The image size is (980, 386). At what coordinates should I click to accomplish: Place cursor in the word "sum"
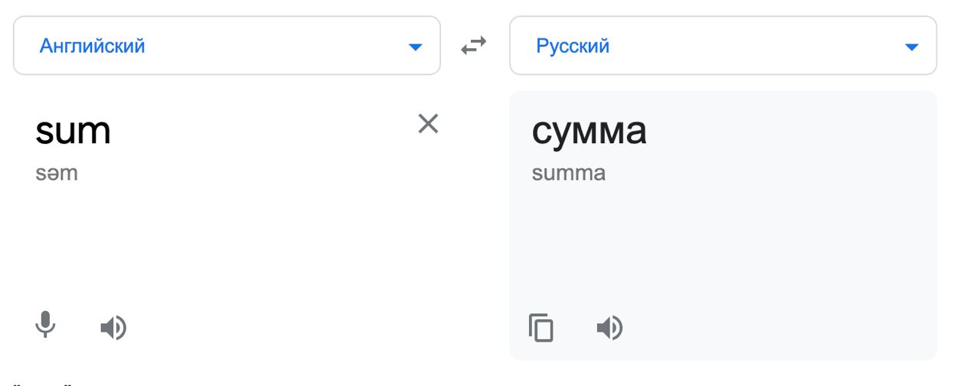[73, 131]
